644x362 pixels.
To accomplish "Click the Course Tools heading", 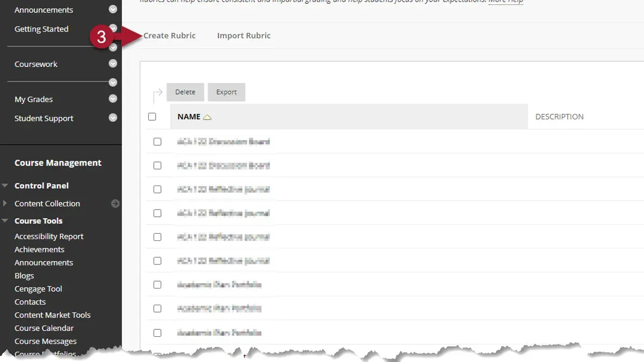I will (x=38, y=221).
